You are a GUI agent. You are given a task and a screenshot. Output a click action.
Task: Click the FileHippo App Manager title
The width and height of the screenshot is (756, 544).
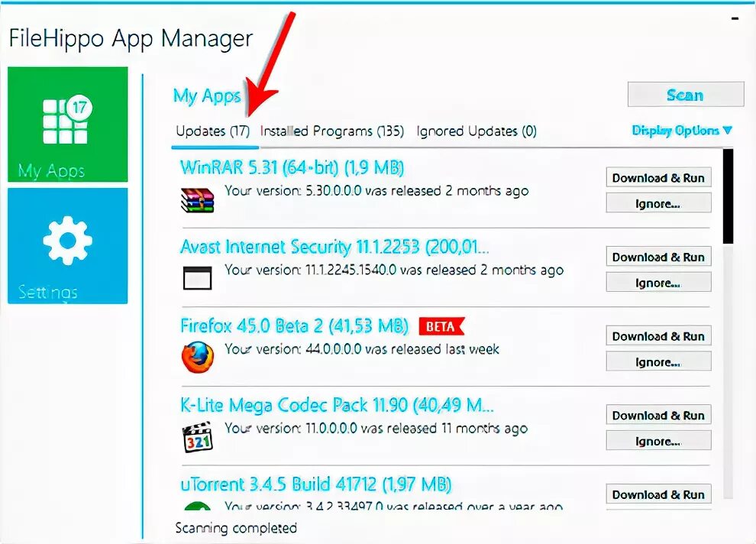131,38
